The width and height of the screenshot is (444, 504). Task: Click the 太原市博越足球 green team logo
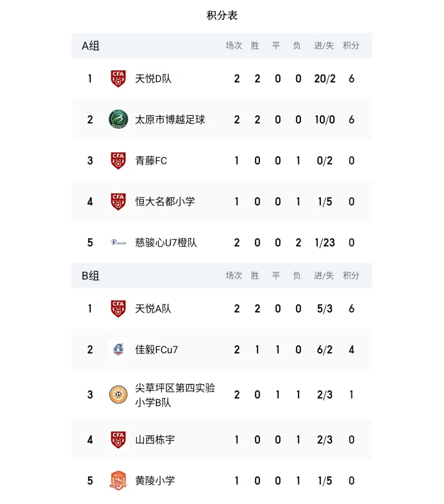point(118,120)
